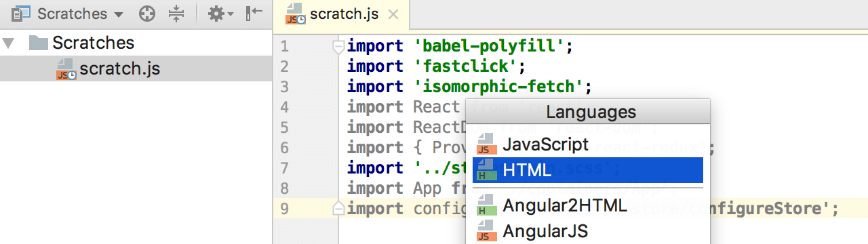Image resolution: width=868 pixels, height=244 pixels.
Task: Toggle code fold marker on line 9
Action: coord(338,209)
